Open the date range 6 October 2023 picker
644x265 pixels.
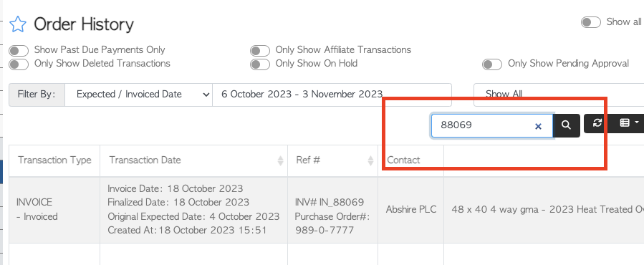point(332,95)
